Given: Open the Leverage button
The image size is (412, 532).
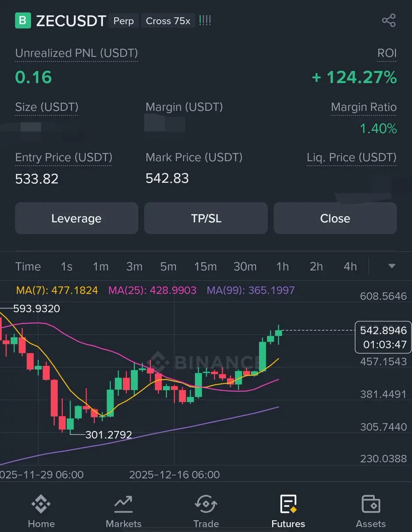Looking at the screenshot, I should 77,218.
